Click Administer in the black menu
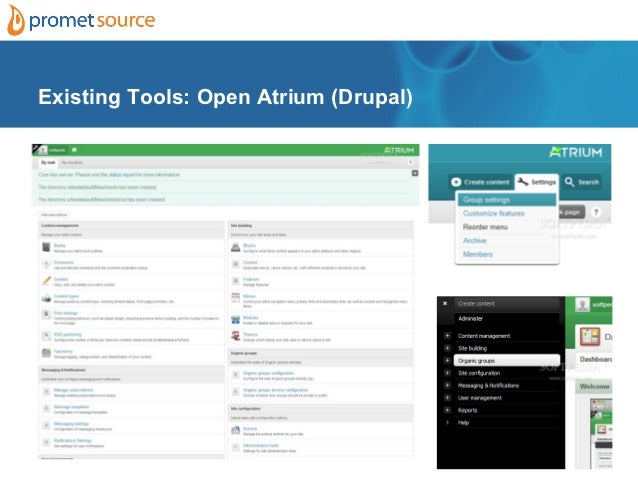This screenshot has width=638, height=479. [506, 319]
